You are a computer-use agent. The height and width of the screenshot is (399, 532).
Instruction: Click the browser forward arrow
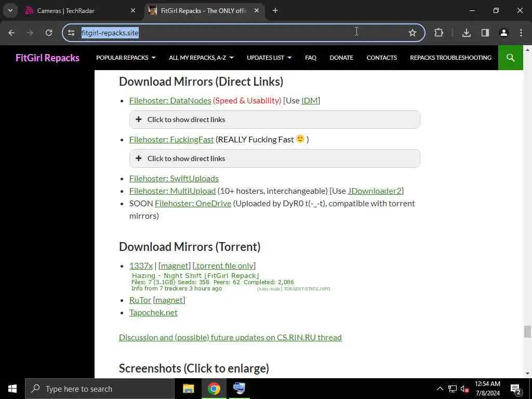[x=30, y=33]
